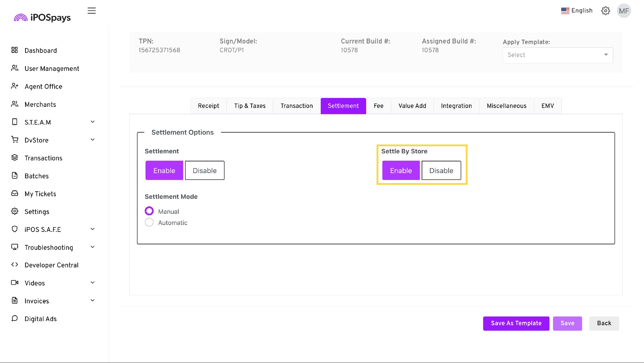Click the My Tickets inbox icon
Image resolution: width=644 pixels, height=363 pixels.
tap(14, 193)
